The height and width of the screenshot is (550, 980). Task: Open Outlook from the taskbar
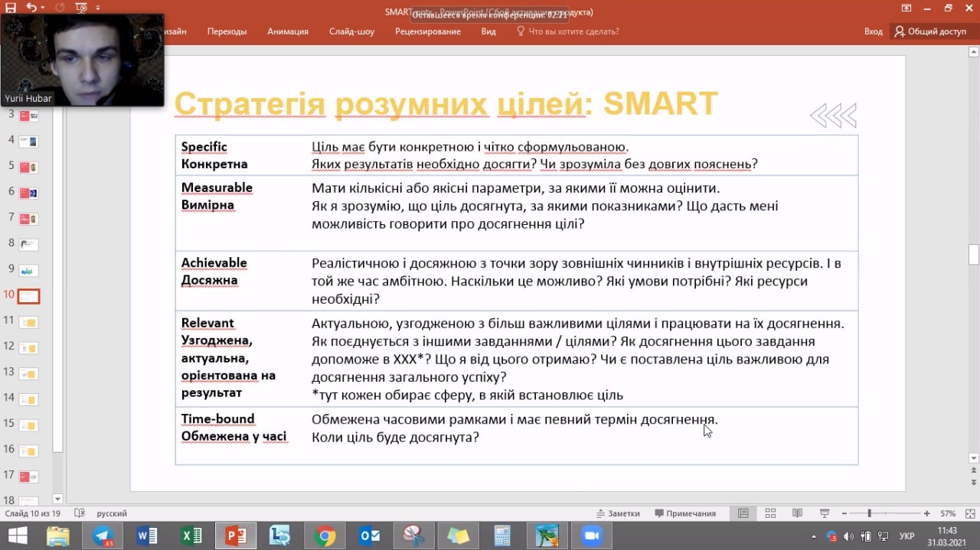tap(369, 535)
